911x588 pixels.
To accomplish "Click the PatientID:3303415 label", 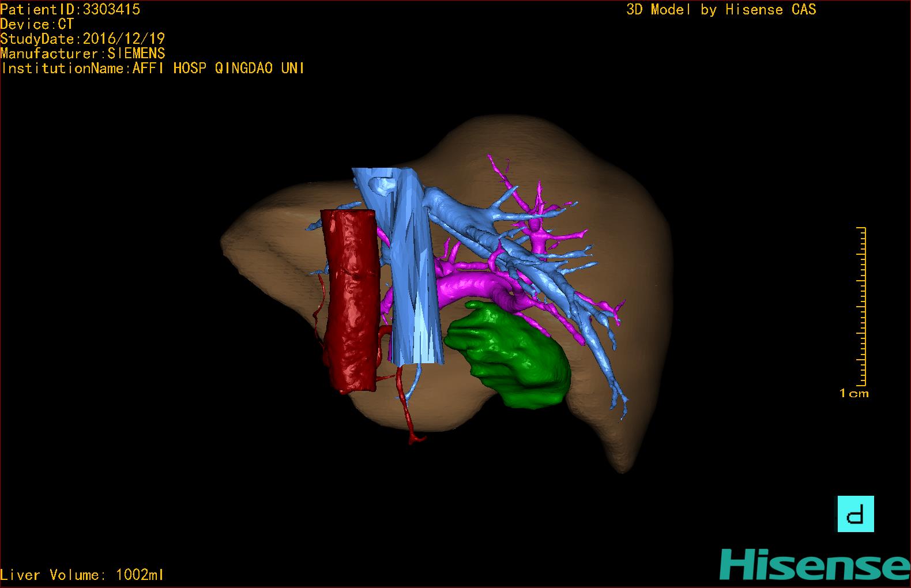I will pos(70,9).
